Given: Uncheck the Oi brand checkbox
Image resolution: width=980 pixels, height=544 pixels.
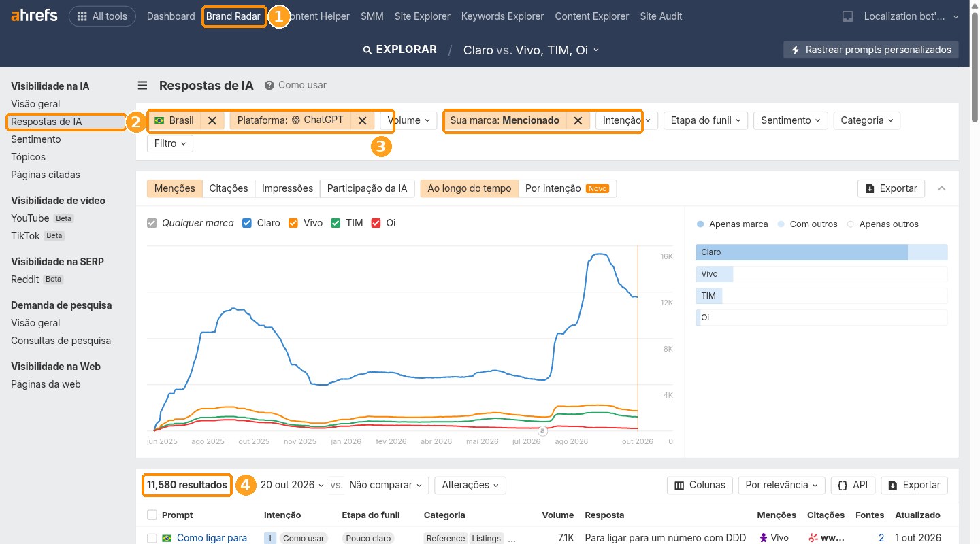Looking at the screenshot, I should pos(376,223).
